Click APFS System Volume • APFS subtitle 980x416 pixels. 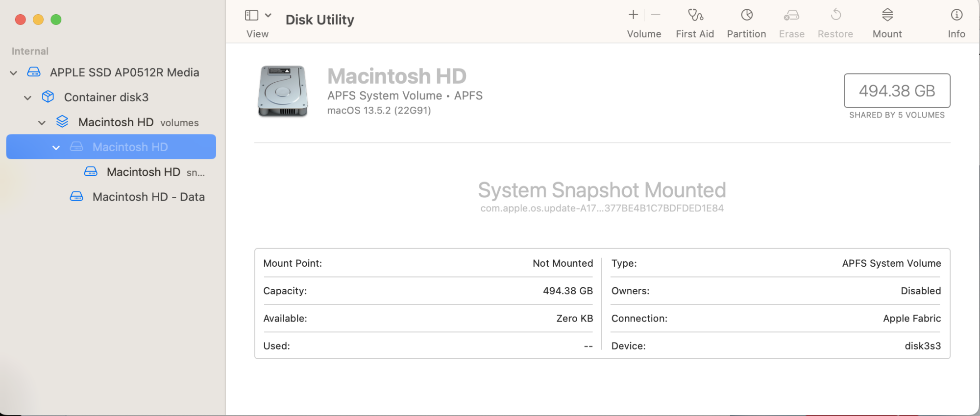tap(405, 96)
